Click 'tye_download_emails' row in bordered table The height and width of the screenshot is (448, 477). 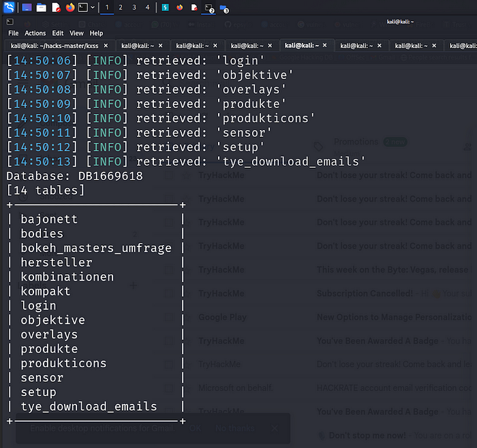pyautogui.click(x=89, y=406)
